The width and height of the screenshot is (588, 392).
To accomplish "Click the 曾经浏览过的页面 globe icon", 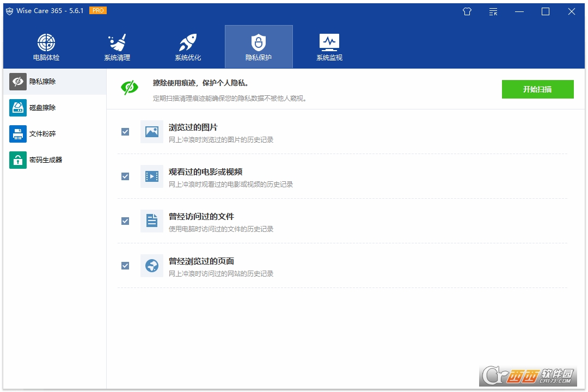I will (152, 266).
